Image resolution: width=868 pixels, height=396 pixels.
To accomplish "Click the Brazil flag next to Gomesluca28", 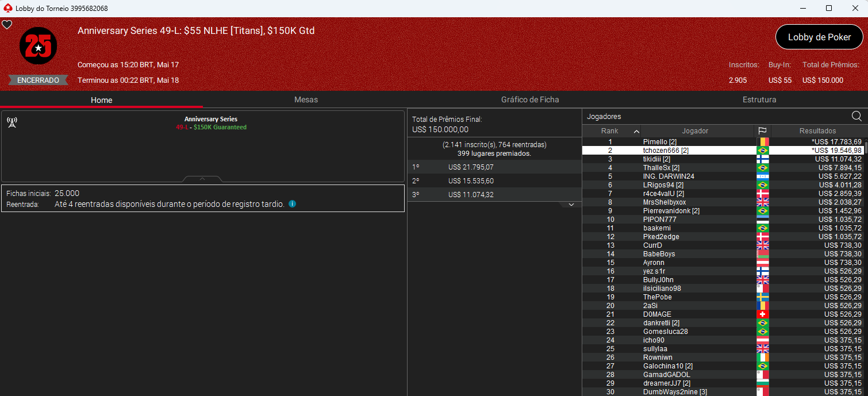I will click(x=763, y=332).
